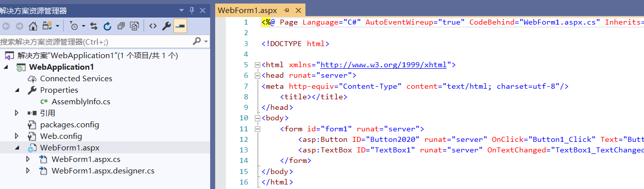Click the Collapse All icon
This screenshot has height=189, width=644.
pos(121,26)
